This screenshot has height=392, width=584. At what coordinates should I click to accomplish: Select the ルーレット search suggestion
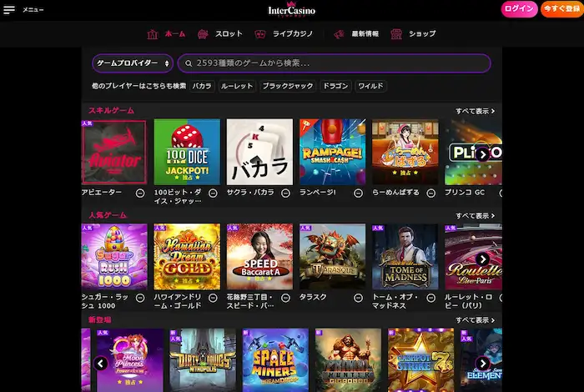tap(237, 86)
